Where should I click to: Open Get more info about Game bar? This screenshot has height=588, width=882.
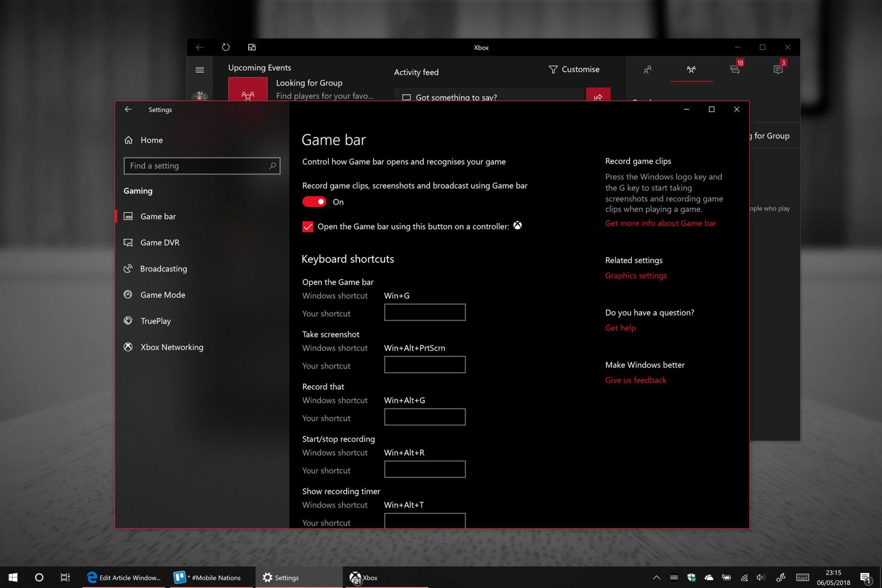(x=660, y=222)
